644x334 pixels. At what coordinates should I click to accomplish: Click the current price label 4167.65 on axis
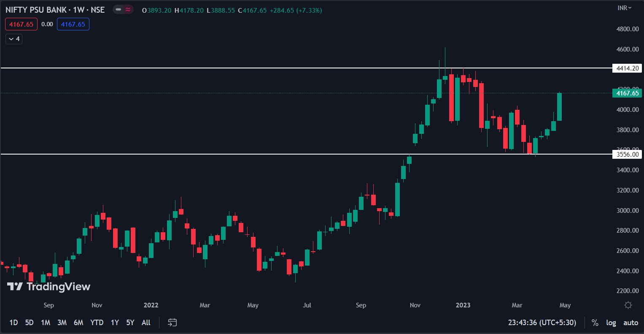coord(627,93)
